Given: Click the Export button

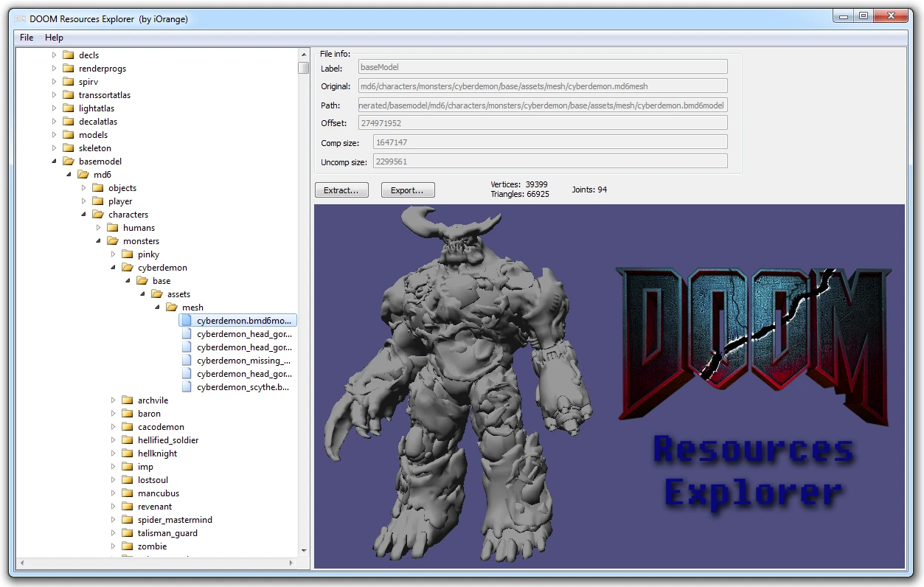Looking at the screenshot, I should coord(407,190).
